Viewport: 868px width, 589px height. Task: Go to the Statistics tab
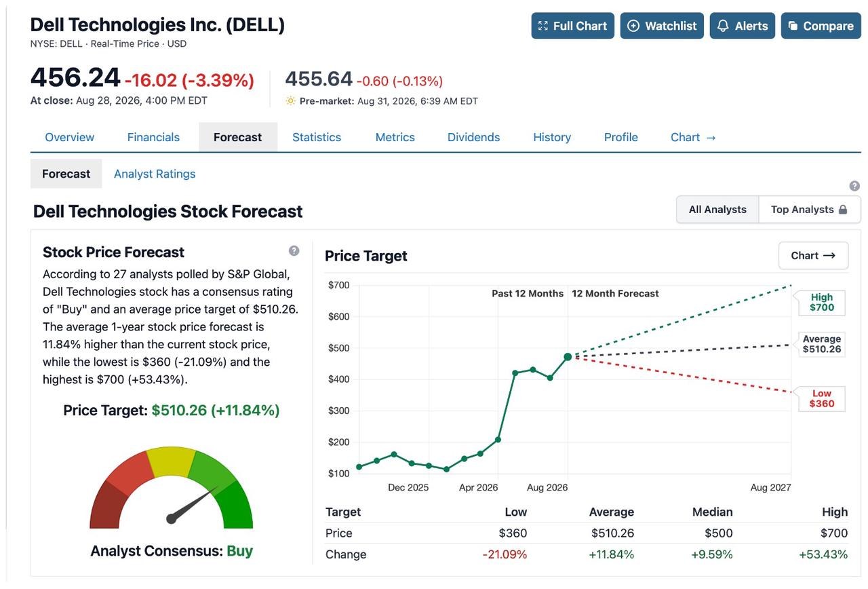(317, 137)
